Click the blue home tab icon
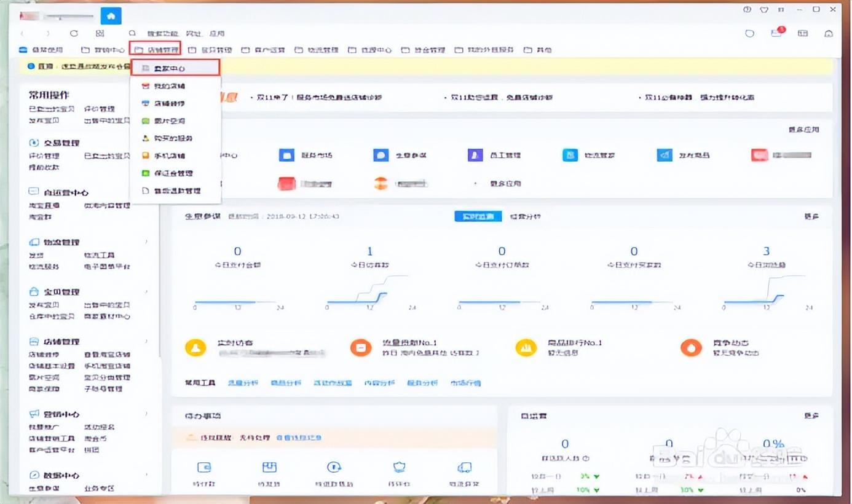This screenshot has width=852, height=504. click(x=111, y=16)
